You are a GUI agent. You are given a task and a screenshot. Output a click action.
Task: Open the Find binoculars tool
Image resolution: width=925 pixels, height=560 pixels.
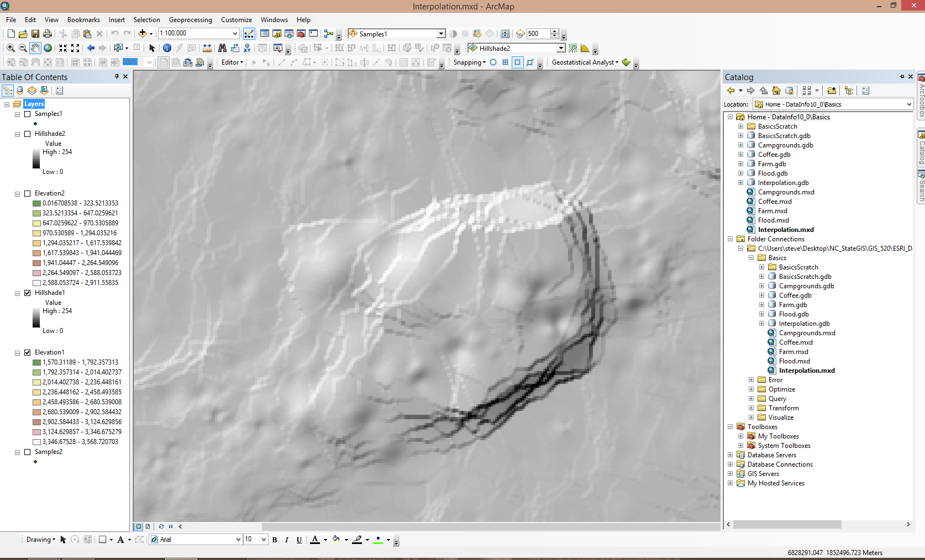point(222,48)
